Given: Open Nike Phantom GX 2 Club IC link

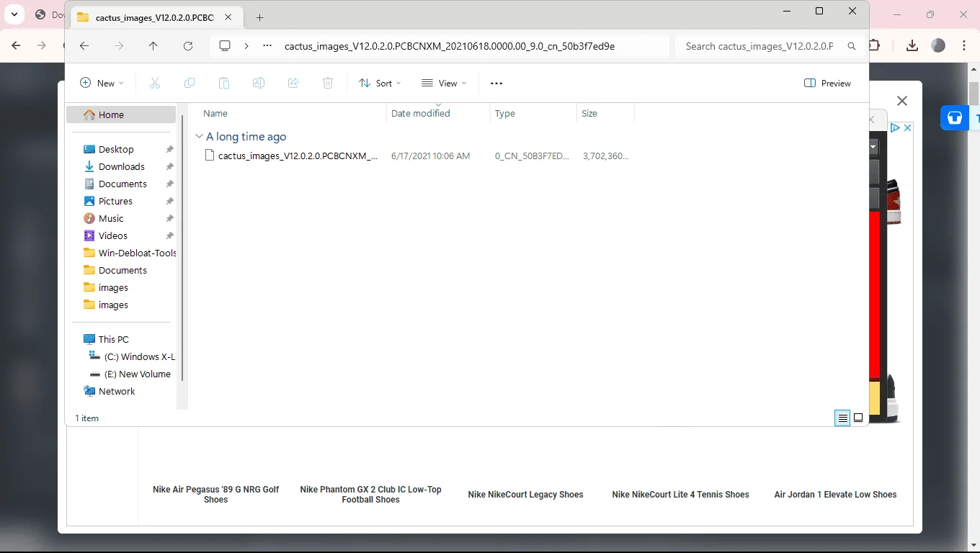Looking at the screenshot, I should click(370, 495).
